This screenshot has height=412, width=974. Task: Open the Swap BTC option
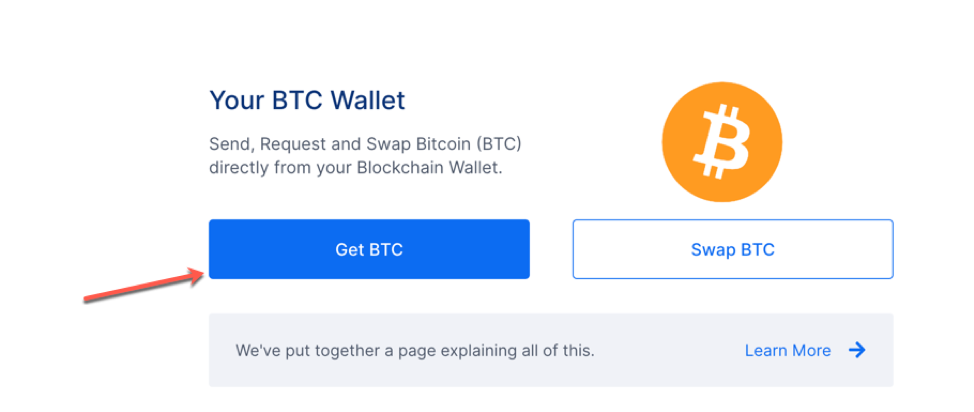click(x=733, y=249)
